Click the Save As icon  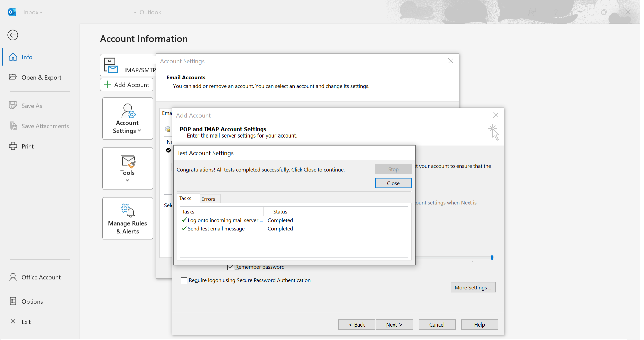pyautogui.click(x=13, y=105)
